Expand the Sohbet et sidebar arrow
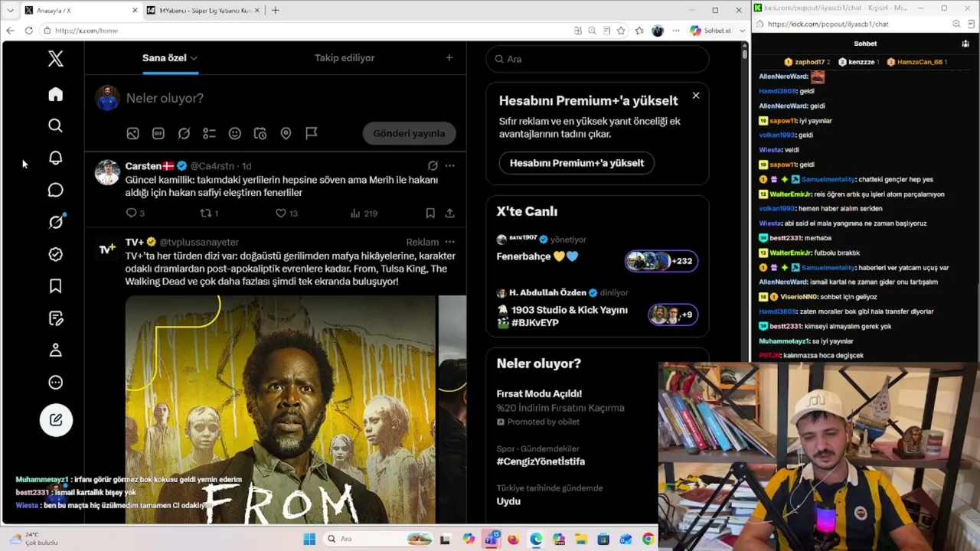This screenshot has height=551, width=980. pos(743,31)
